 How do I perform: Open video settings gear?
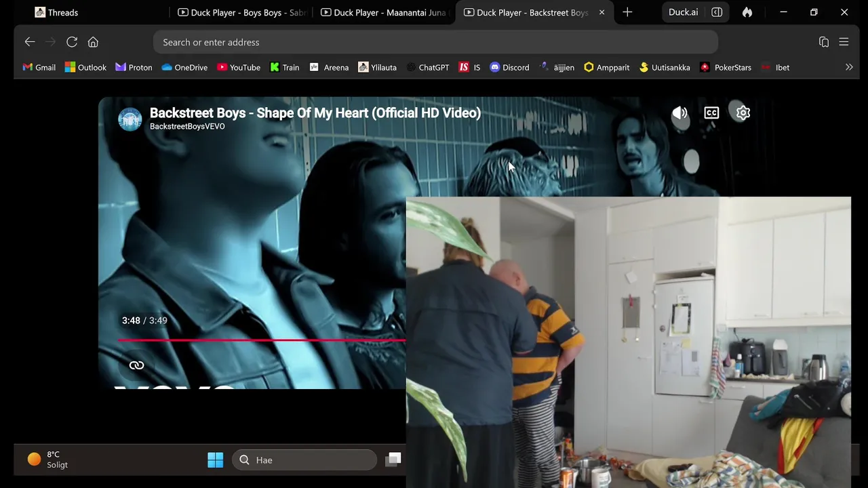tap(743, 113)
